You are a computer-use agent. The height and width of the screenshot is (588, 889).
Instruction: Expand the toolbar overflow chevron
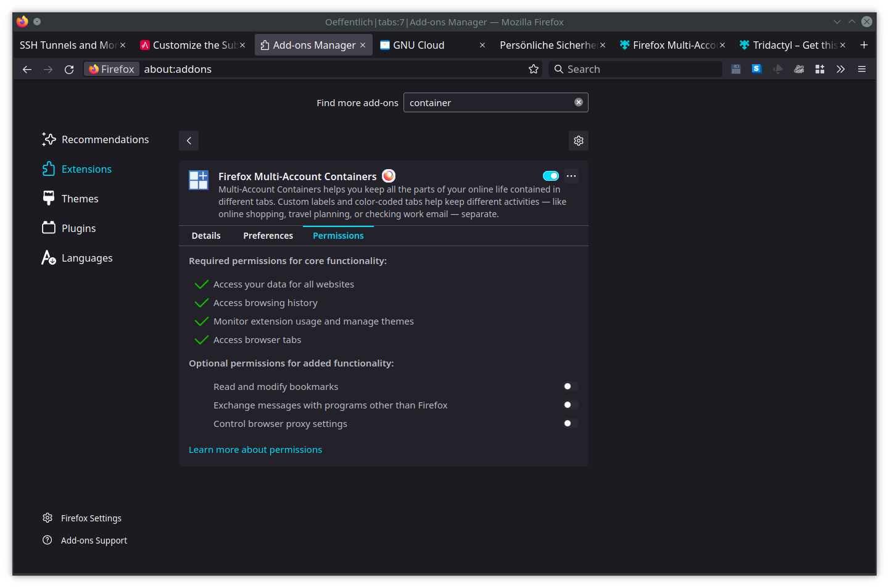[840, 68]
